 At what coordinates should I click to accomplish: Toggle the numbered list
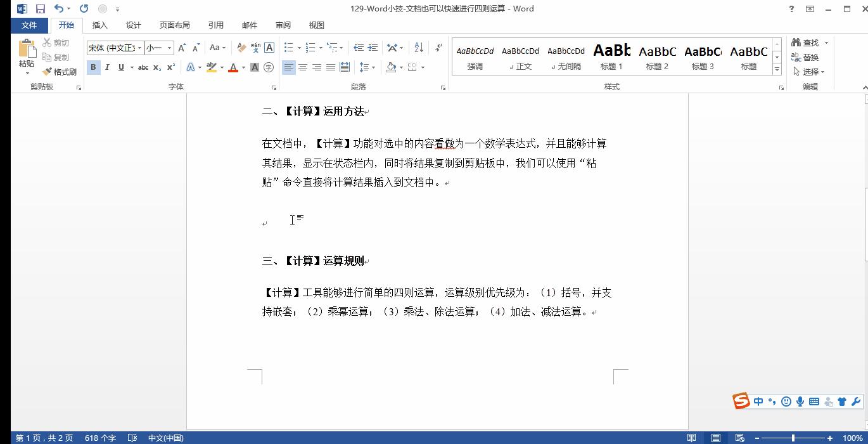[312, 47]
